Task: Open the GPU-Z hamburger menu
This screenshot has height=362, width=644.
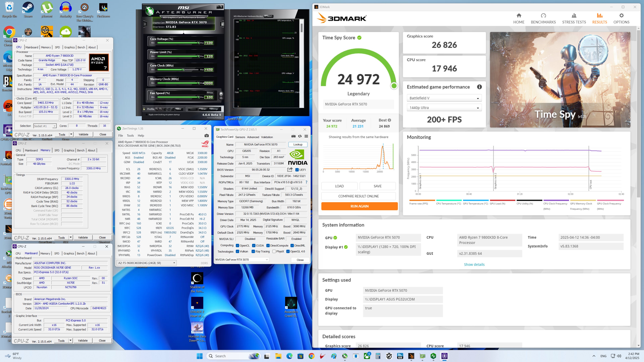Action: pos(306,136)
